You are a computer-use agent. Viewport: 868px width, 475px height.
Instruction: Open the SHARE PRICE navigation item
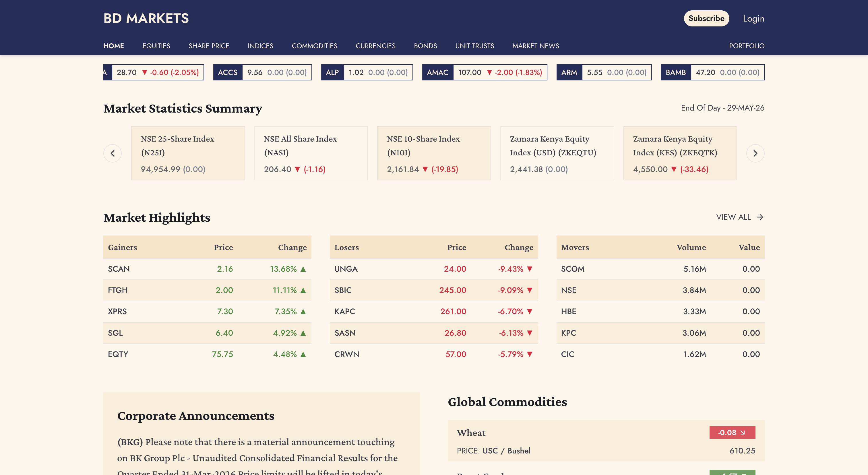pyautogui.click(x=209, y=46)
